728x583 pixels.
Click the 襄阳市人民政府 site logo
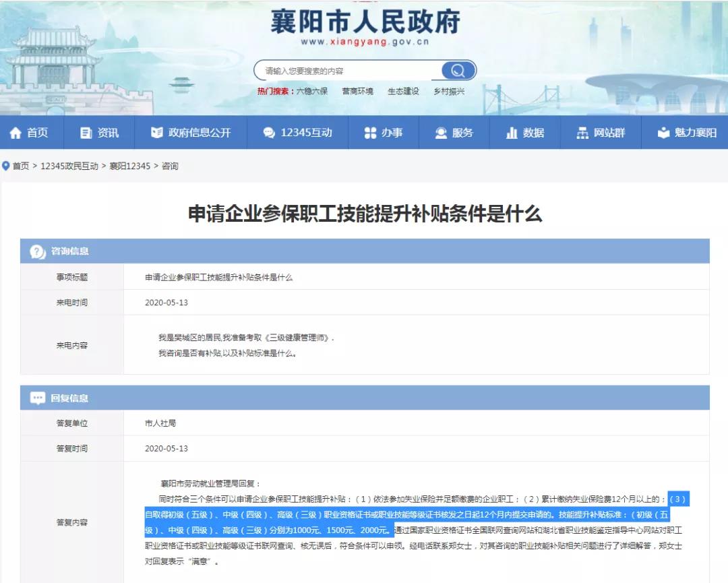click(x=365, y=22)
